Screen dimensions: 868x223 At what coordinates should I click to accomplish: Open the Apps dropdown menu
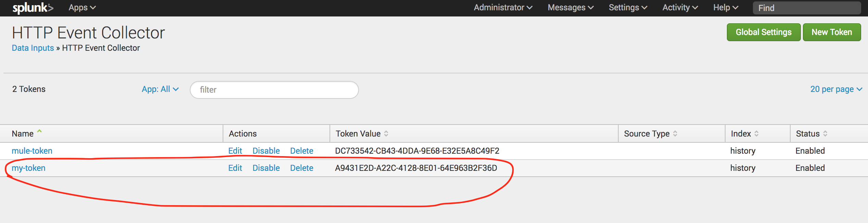tap(82, 8)
